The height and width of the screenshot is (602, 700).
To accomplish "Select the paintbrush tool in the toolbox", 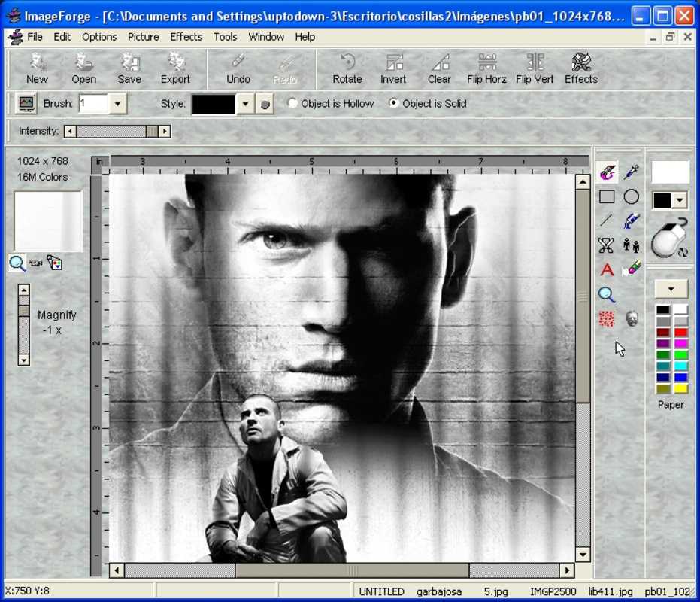I will point(608,172).
